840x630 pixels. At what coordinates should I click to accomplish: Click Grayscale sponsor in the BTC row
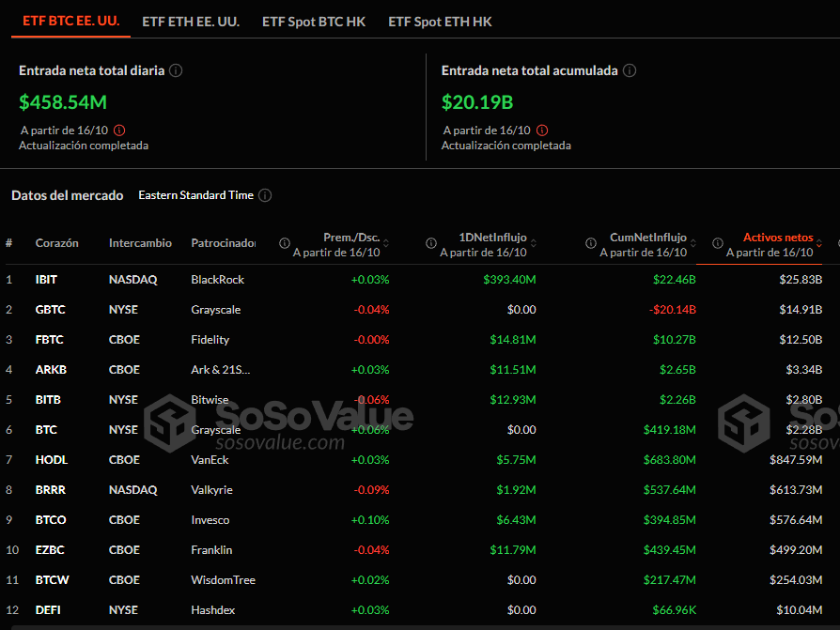(x=216, y=429)
